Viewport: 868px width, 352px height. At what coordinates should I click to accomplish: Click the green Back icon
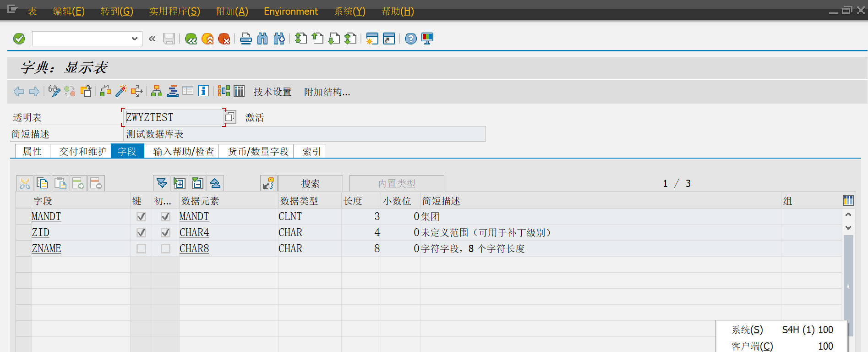point(191,39)
